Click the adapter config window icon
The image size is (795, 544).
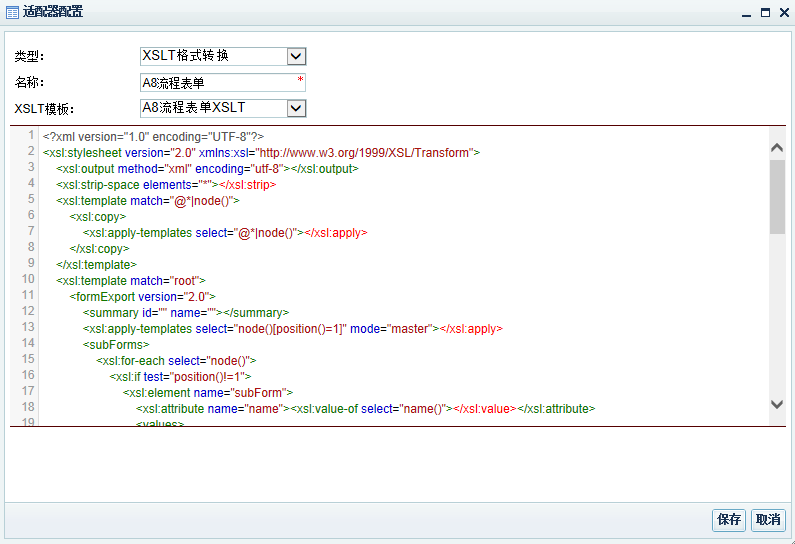tap(12, 12)
